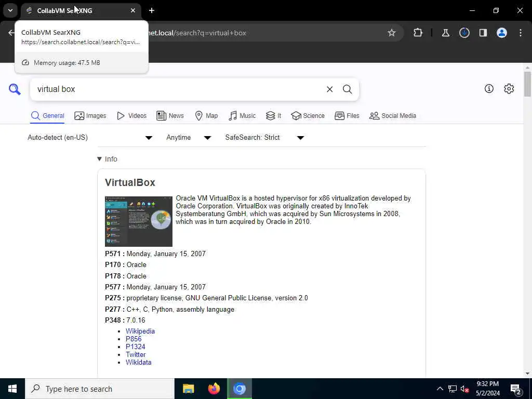Click P277 programming languages row
This screenshot has width=532, height=399.
(170, 310)
